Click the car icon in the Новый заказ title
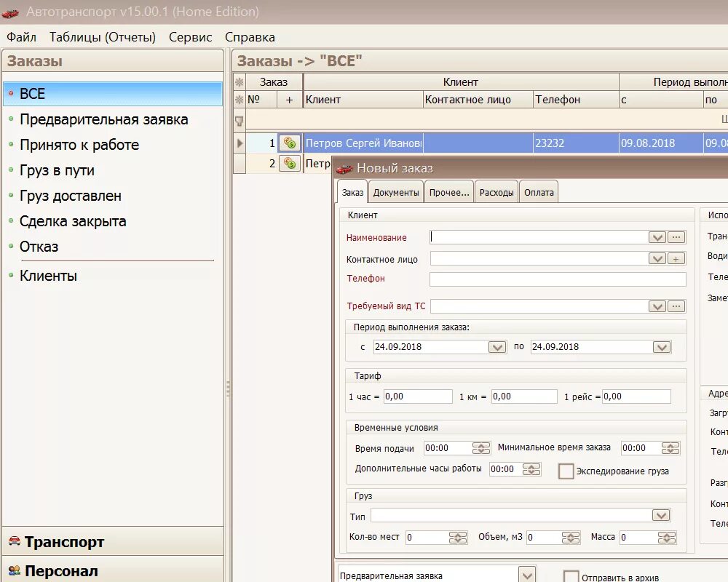 point(344,168)
